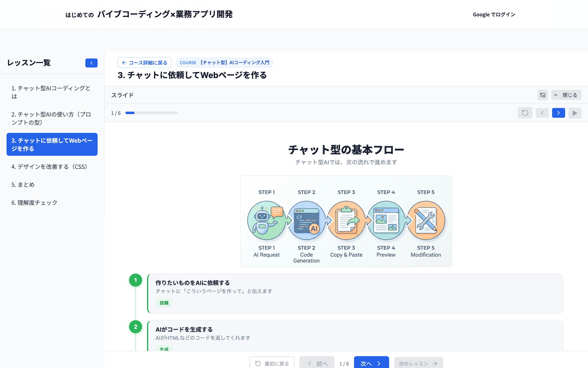Click the card 作りたいものをAIに依頼する
This screenshot has height=368, width=588.
tap(355, 294)
